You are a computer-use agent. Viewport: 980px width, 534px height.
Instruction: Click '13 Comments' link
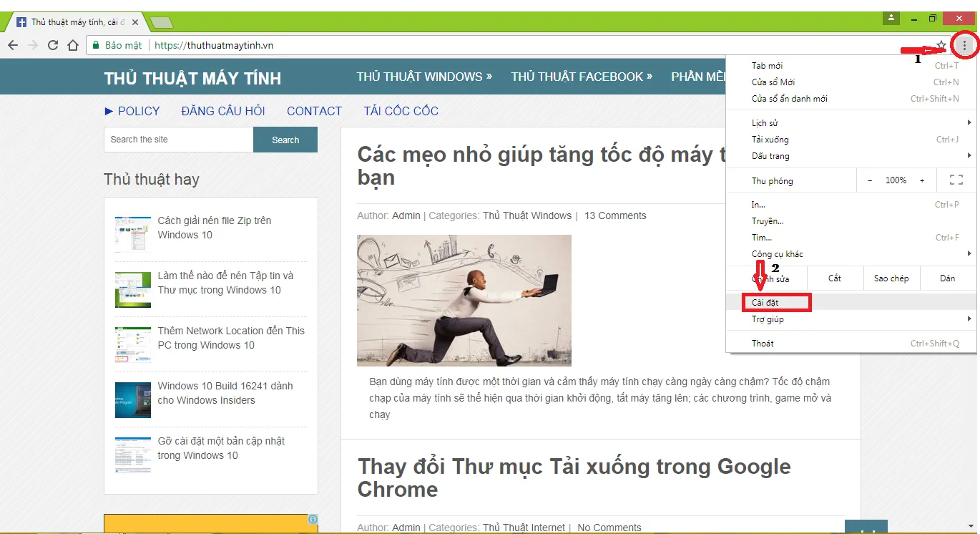click(615, 215)
